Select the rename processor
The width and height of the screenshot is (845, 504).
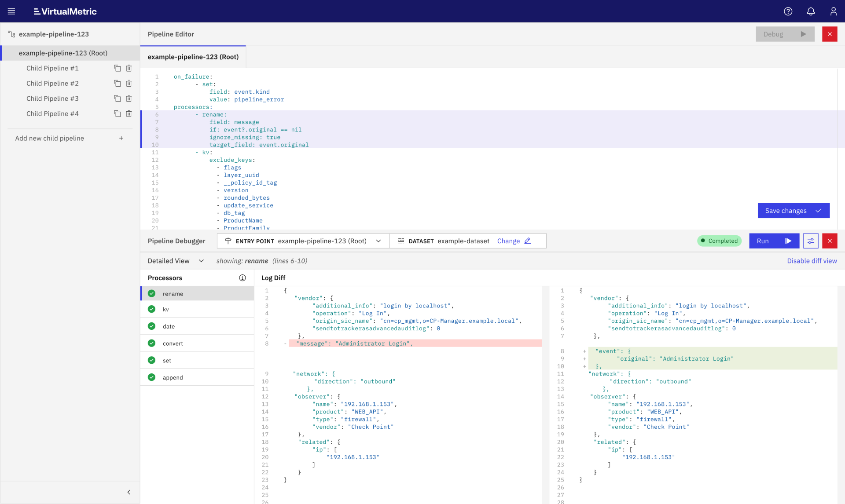pos(197,293)
